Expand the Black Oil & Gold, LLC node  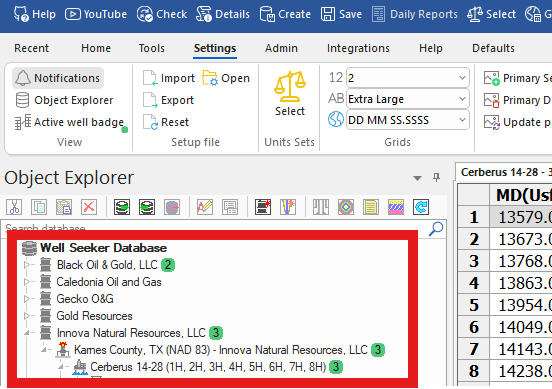click(27, 265)
